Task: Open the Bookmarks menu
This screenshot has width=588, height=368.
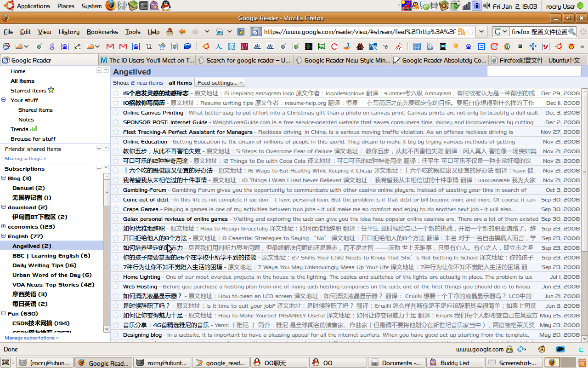Action: (102, 32)
